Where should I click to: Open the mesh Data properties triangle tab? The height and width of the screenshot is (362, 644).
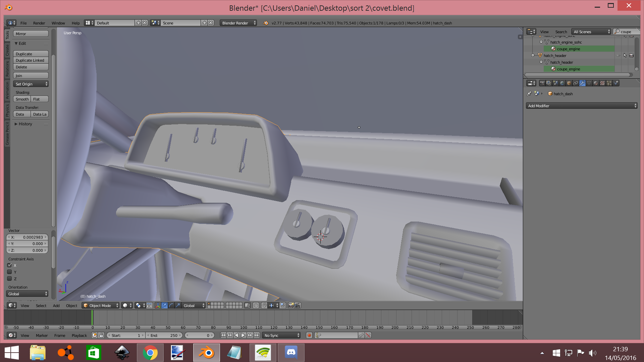(x=589, y=83)
